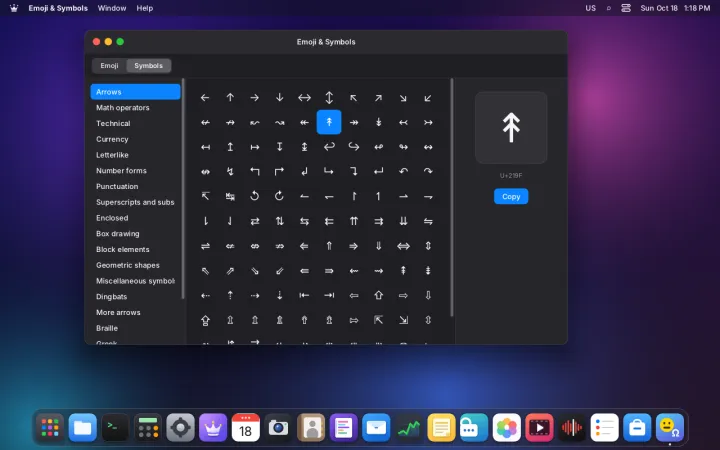The image size is (720, 450).
Task: Select the leftwards arrow to bar
Action: click(x=304, y=295)
